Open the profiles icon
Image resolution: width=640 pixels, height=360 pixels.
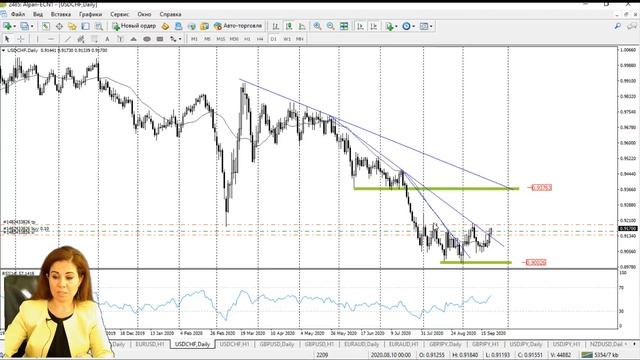click(x=24, y=26)
